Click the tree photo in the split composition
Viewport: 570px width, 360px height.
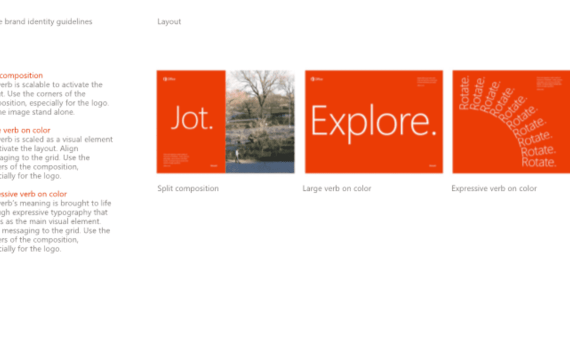click(x=260, y=121)
